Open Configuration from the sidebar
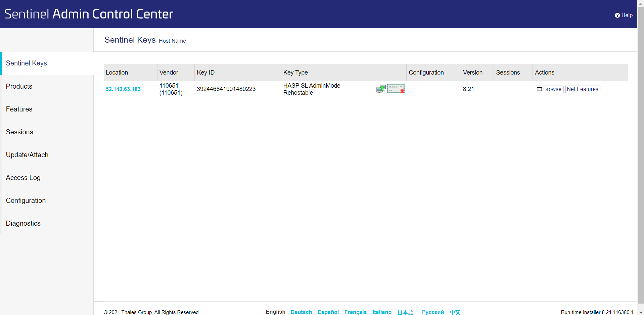The image size is (644, 315). pyautogui.click(x=26, y=200)
